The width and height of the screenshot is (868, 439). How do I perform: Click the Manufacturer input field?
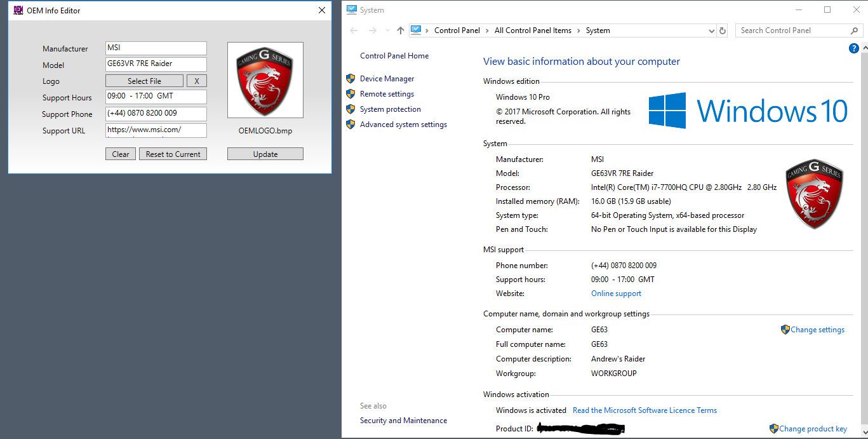point(156,48)
